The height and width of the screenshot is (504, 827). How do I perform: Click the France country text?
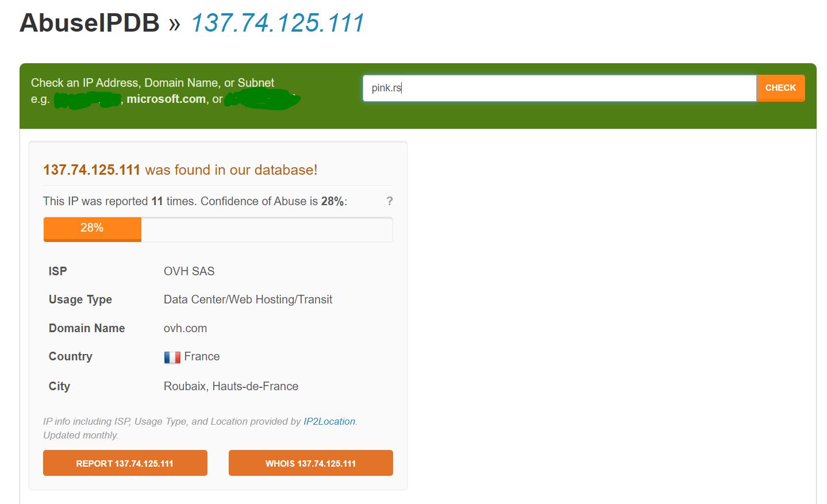pyautogui.click(x=202, y=356)
